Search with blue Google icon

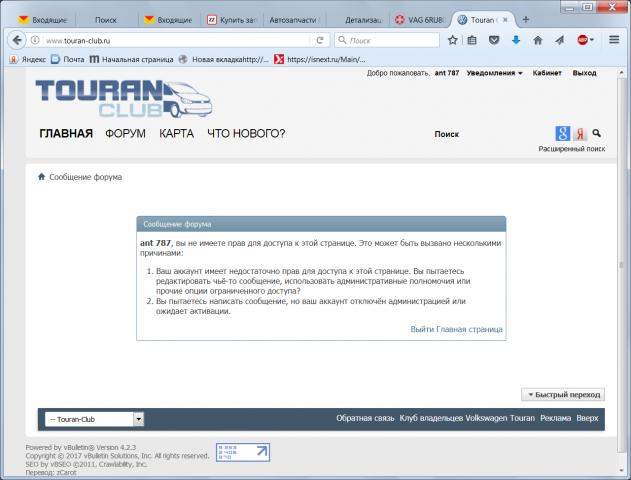pos(563,134)
